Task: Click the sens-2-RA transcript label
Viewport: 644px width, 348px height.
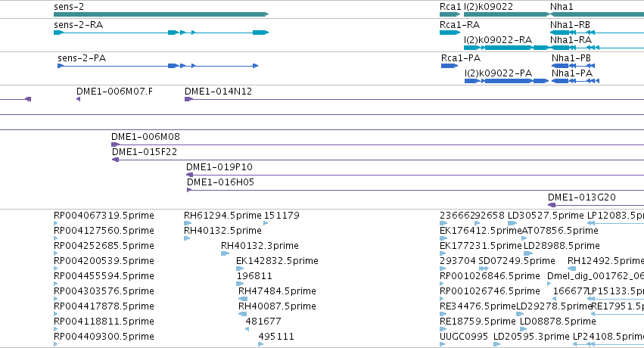Action: tap(79, 25)
